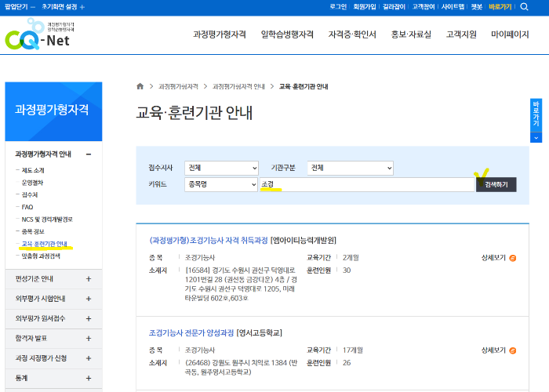
Task: Open 일학습병행자격 main menu
Action: (x=287, y=34)
